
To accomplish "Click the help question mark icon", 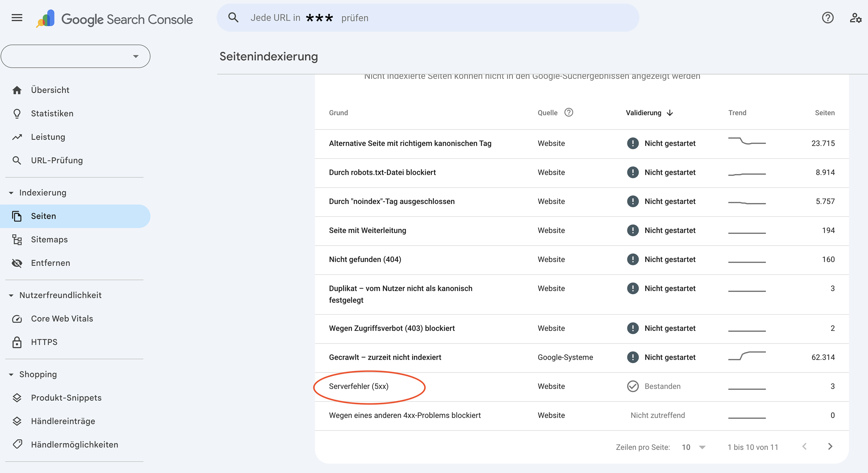I will tap(827, 18).
